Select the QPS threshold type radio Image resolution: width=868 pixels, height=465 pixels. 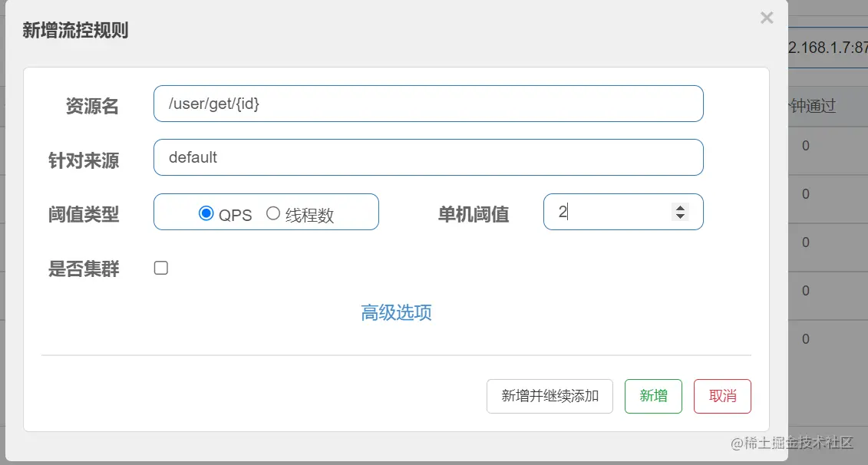206,213
